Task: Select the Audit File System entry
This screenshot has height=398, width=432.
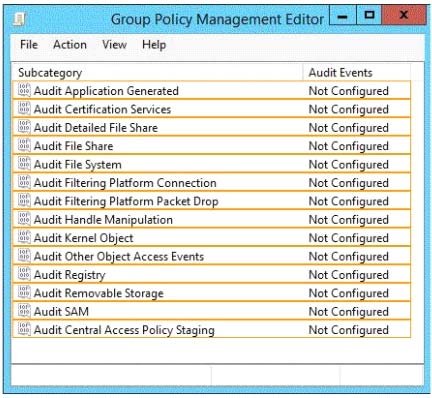Action: [x=211, y=164]
